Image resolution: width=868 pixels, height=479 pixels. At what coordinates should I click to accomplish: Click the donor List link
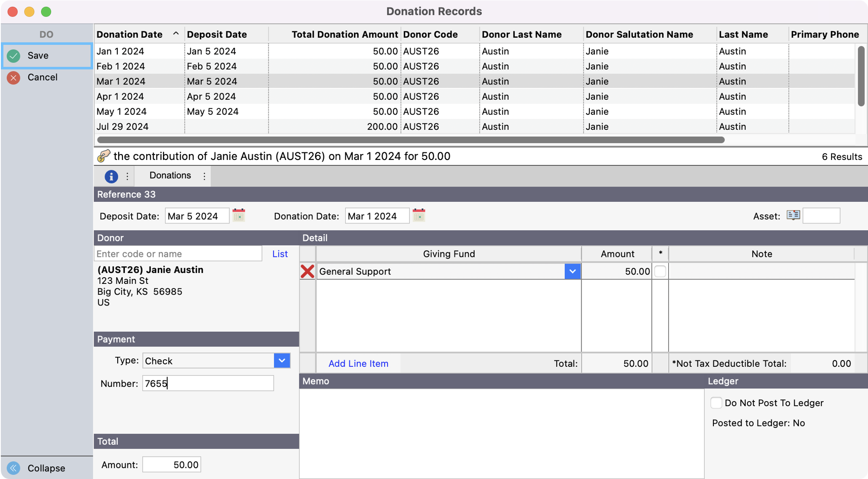280,254
